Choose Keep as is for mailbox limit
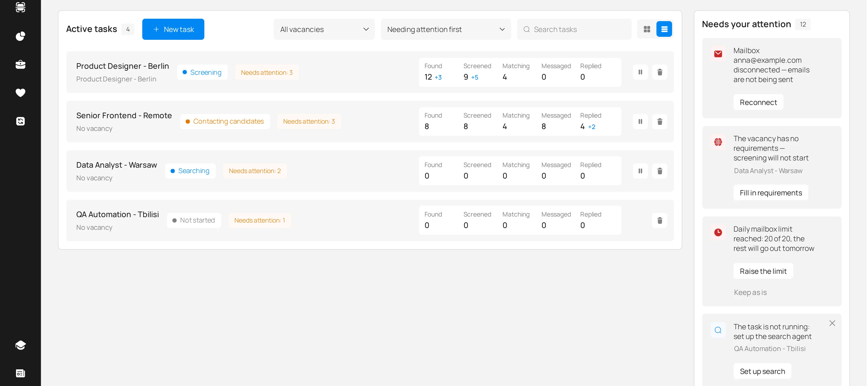This screenshot has height=386, width=868. tap(750, 292)
